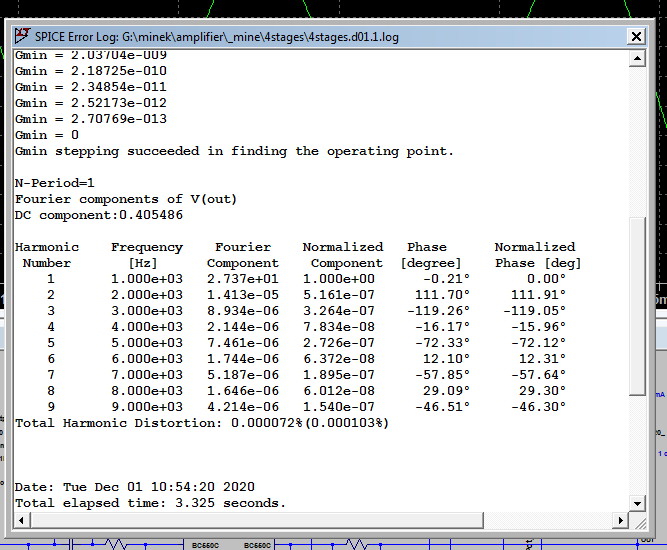This screenshot has width=667, height=550.
Task: Click frequency value 5.000e+03
Action: point(147,343)
